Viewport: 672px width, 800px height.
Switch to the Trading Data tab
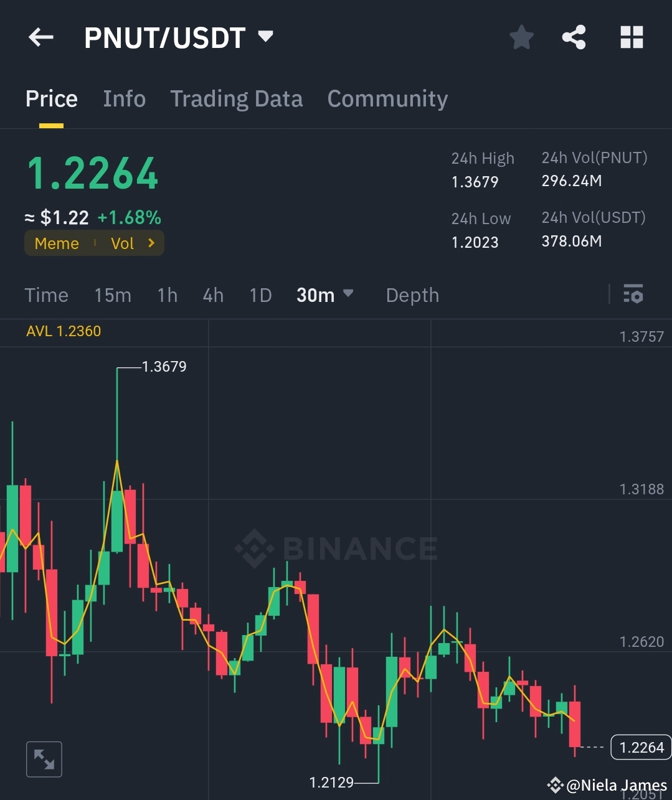click(237, 98)
